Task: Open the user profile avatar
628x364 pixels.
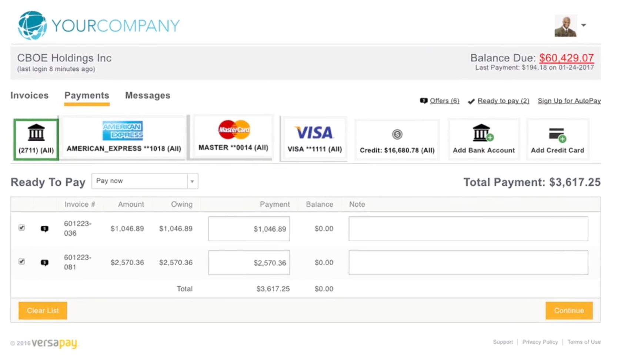Action: (x=565, y=26)
